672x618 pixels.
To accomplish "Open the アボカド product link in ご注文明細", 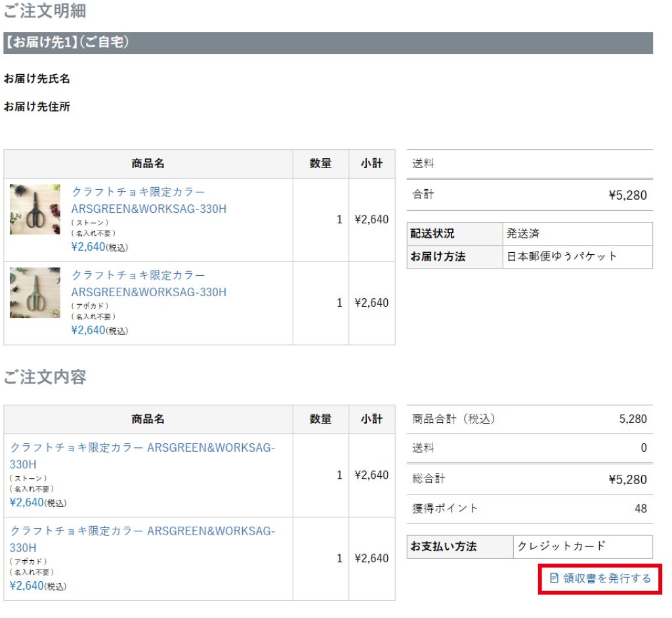I will pos(149,284).
